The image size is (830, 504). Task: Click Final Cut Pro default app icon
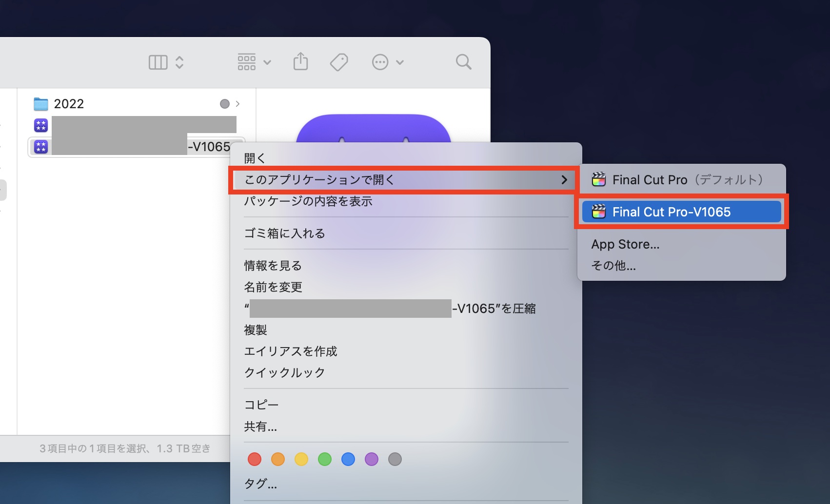point(599,180)
